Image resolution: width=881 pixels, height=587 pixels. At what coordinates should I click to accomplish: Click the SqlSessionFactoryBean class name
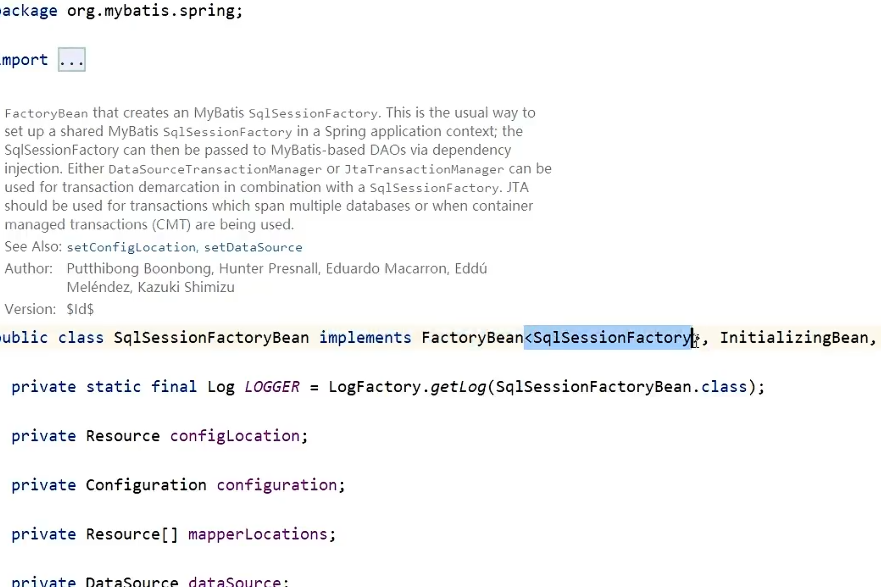211,338
